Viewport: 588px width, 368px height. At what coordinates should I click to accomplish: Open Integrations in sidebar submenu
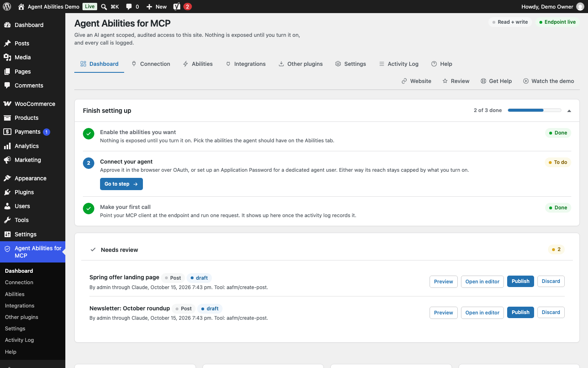[33, 306]
